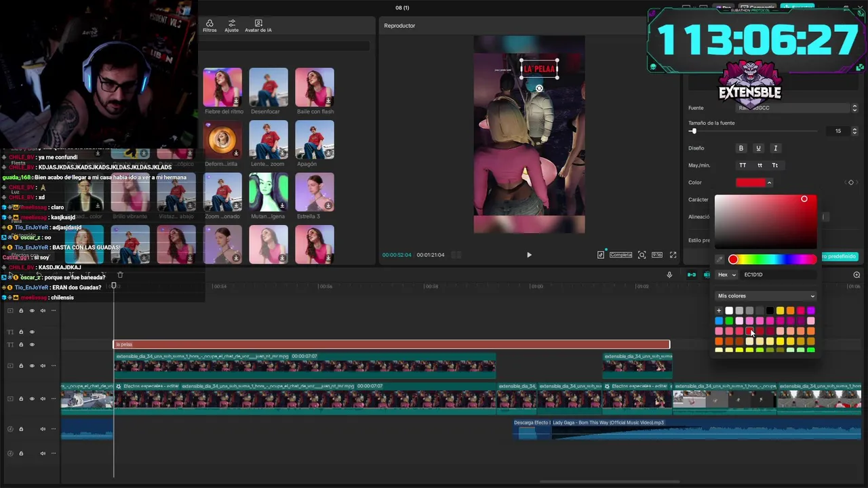Collapse the Color picker with its arrow
Screen dimensions: 868x488
click(x=769, y=182)
